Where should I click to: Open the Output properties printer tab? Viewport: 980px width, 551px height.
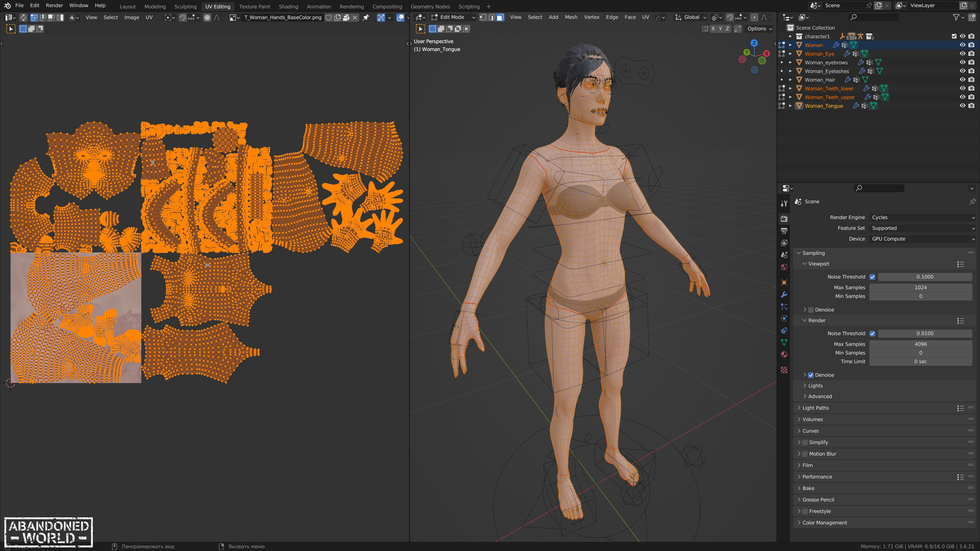click(x=784, y=231)
